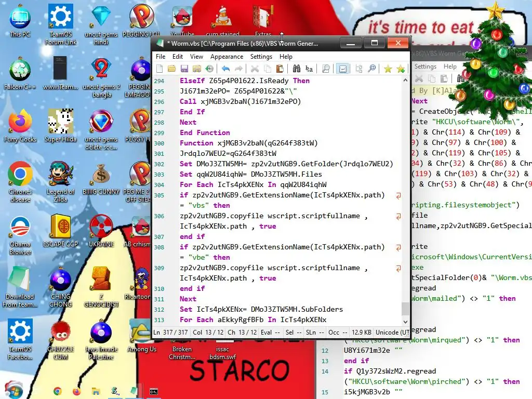This screenshot has width=532, height=399.
Task: Select ESCAPE CCP desktop icon
Action: (x=60, y=231)
